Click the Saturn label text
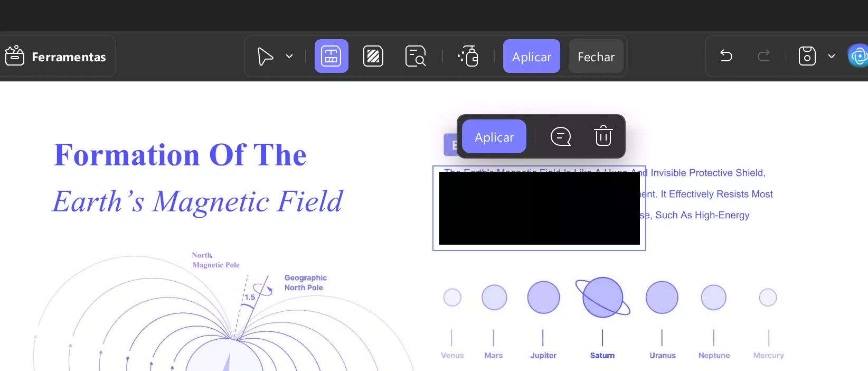868x371 pixels. [602, 355]
